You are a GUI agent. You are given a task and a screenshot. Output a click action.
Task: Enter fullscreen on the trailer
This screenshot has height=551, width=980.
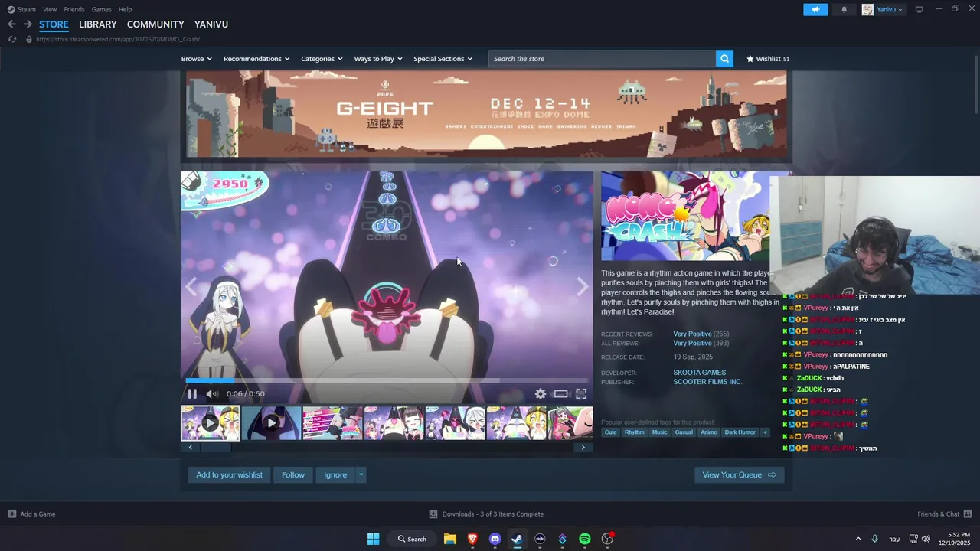[581, 394]
